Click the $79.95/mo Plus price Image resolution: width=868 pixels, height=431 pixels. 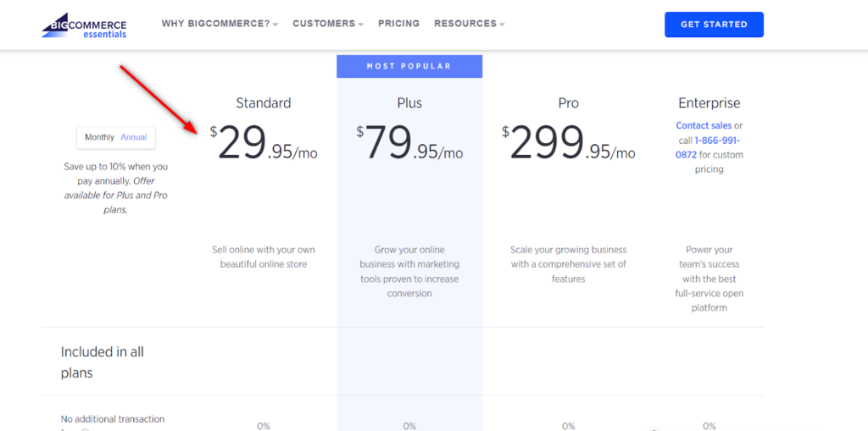[409, 142]
